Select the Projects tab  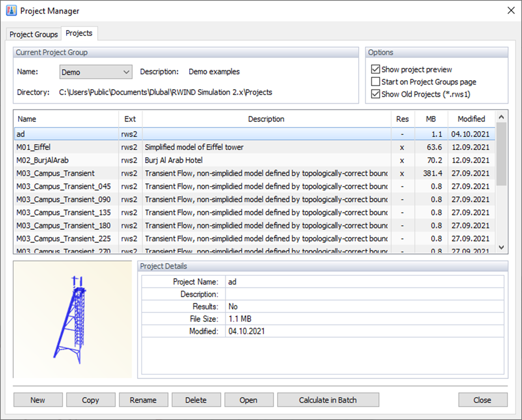79,33
